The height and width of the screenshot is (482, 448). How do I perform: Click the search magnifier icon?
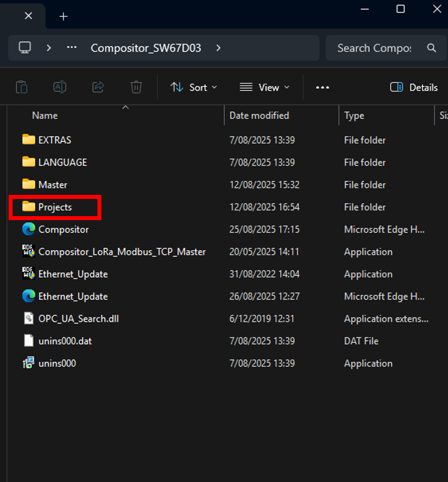pyautogui.click(x=431, y=48)
